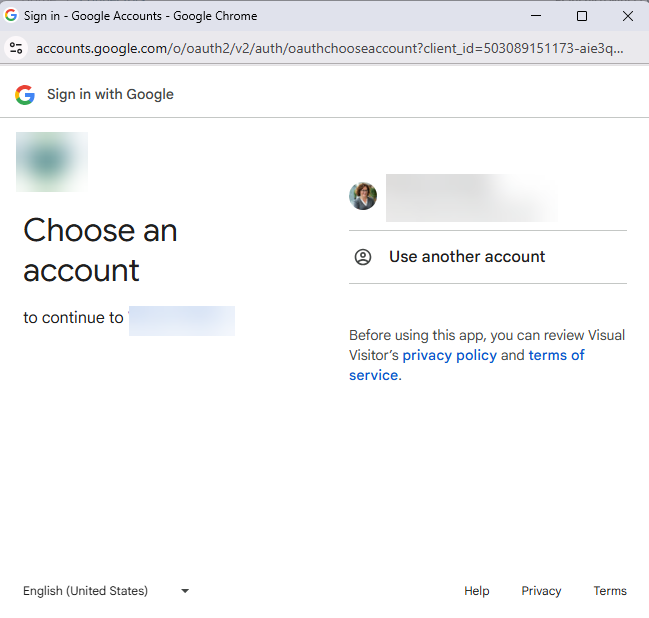Open the English (United States) language dropdown
This screenshot has width=649, height=618.
86,591
